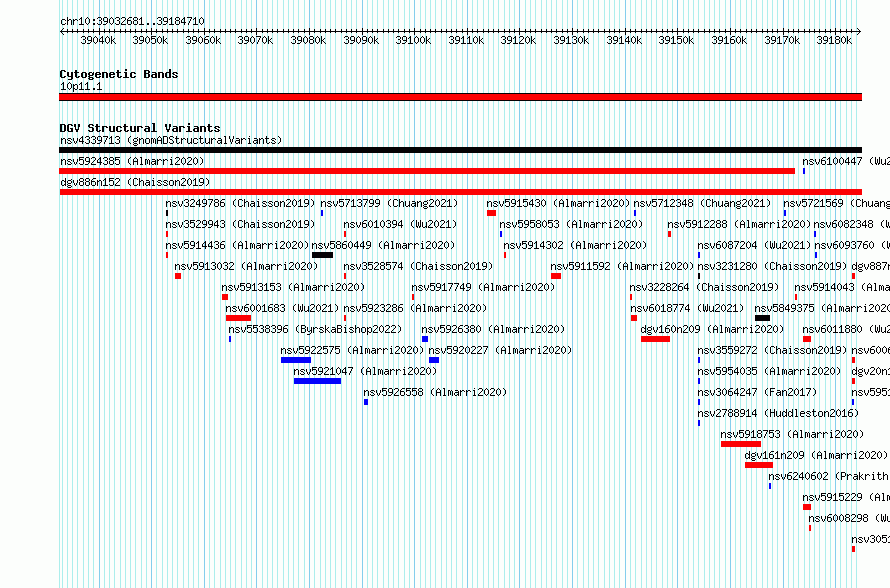The image size is (890, 588).
Task: Open variant nsv5538396 (ByrskaBishop2022)
Action: (315, 329)
